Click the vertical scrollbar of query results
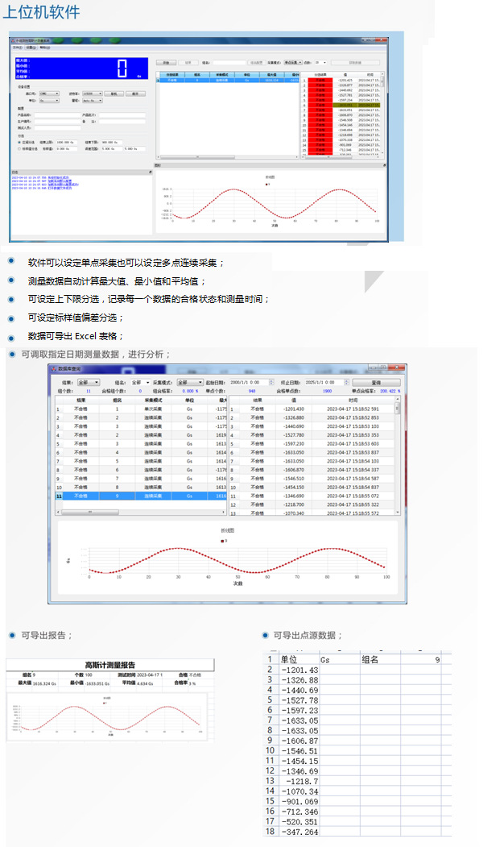The image size is (504, 847). 398,455
